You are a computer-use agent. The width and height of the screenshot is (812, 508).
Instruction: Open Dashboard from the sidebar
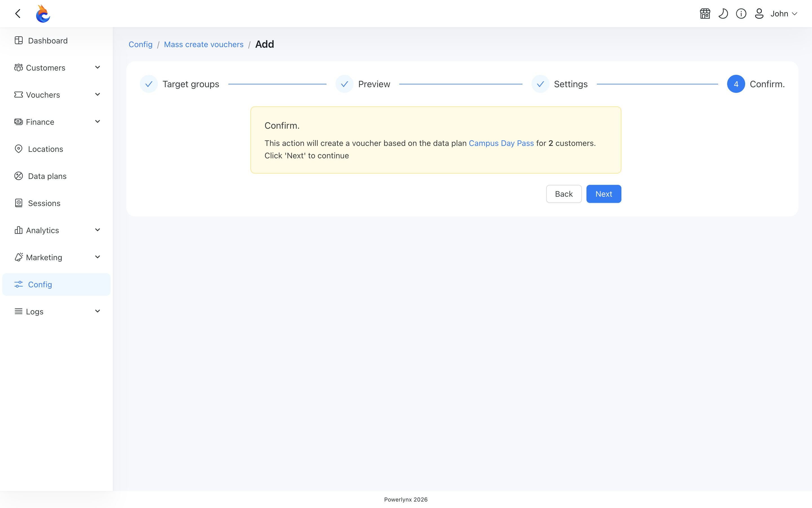tap(56, 41)
